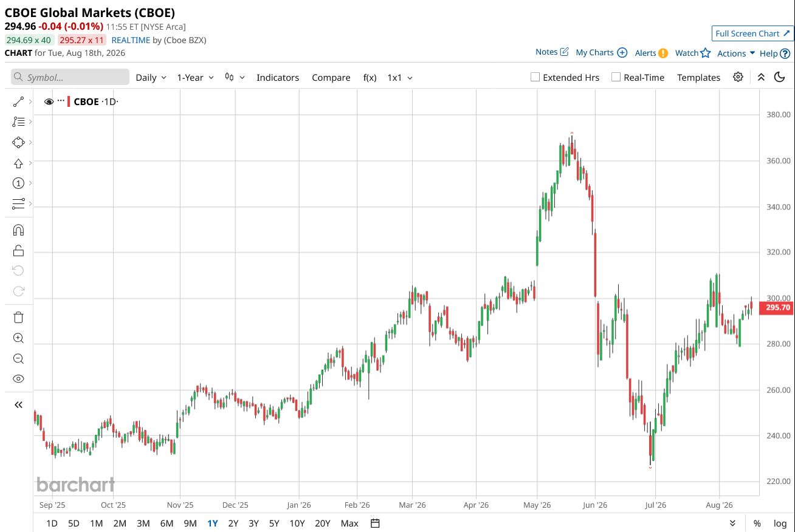The image size is (795, 532).
Task: Open the candlestick chart type dropdown
Action: coord(235,77)
